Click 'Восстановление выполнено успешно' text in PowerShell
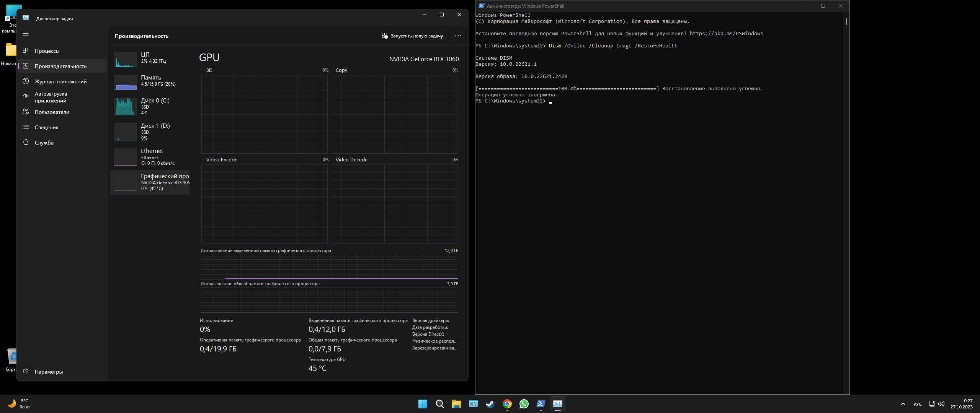This screenshot has width=980, height=413. tap(712, 89)
